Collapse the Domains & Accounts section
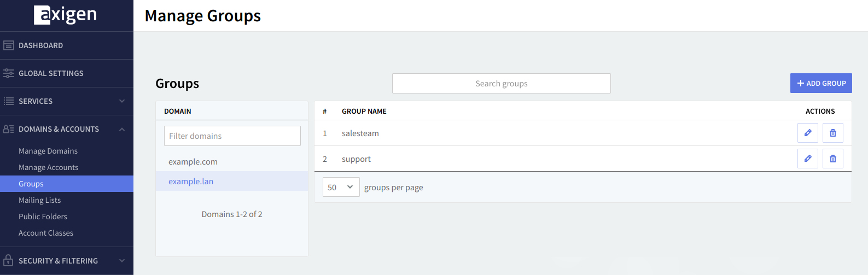Image resolution: width=868 pixels, height=275 pixels. [x=122, y=129]
